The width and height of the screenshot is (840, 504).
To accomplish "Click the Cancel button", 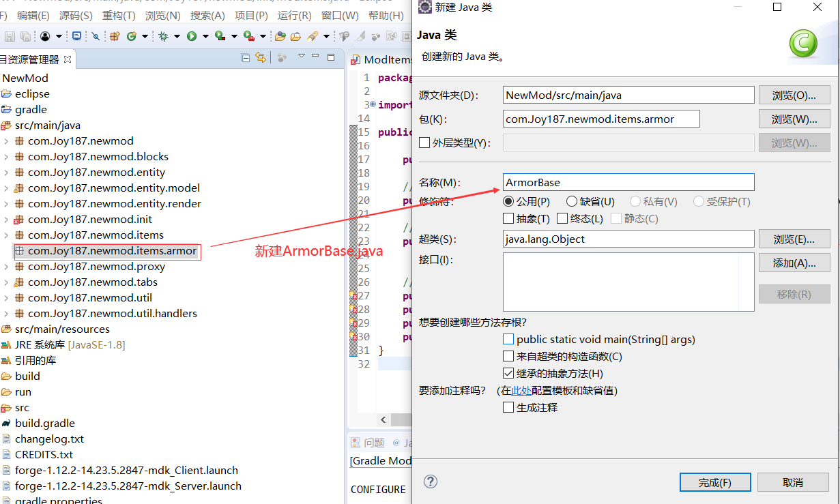I will tap(793, 482).
